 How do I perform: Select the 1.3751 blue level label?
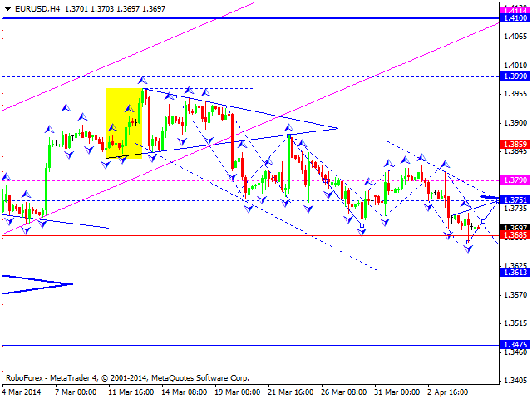(515, 200)
